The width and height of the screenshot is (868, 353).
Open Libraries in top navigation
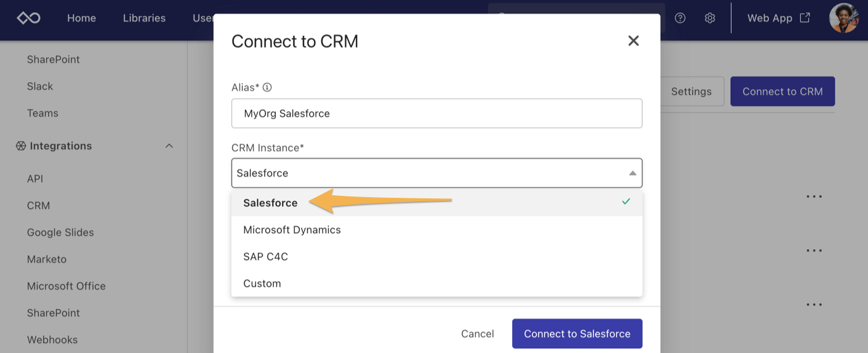coord(144,18)
